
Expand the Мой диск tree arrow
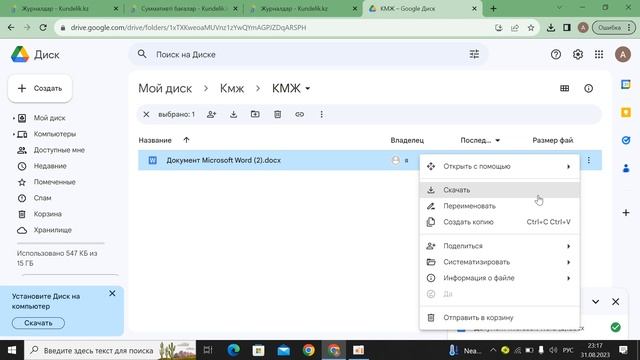[13, 118]
